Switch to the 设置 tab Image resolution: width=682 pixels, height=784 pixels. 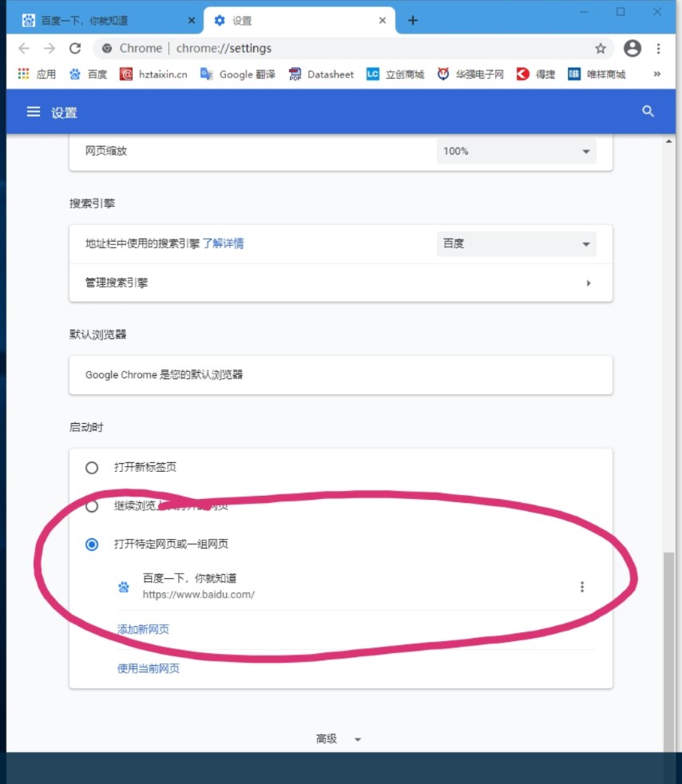pos(300,21)
